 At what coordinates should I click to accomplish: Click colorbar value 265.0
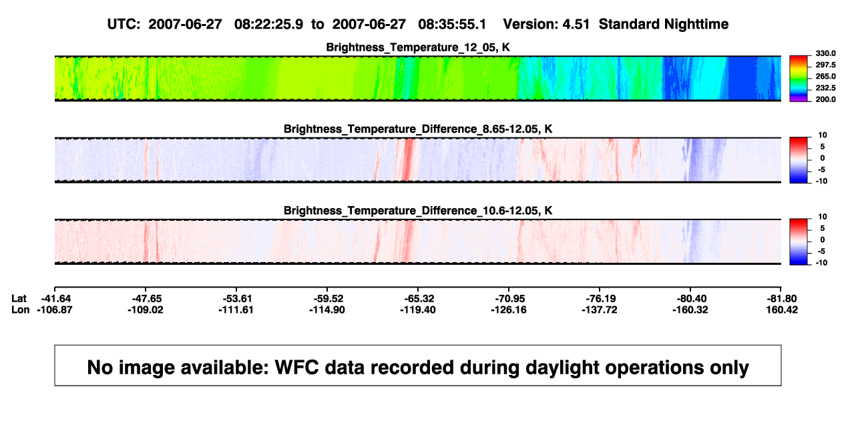(x=825, y=77)
